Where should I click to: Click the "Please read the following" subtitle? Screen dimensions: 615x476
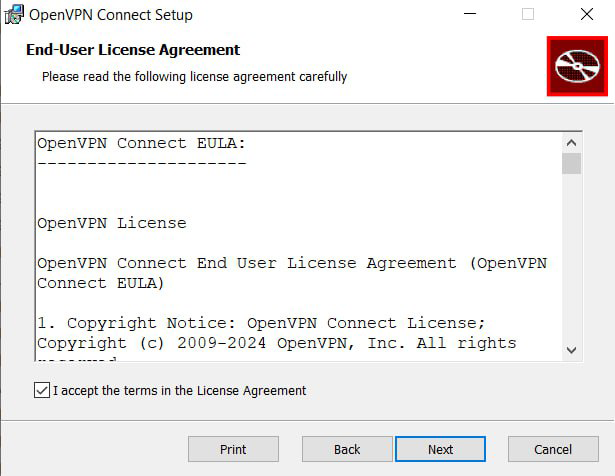194,76
